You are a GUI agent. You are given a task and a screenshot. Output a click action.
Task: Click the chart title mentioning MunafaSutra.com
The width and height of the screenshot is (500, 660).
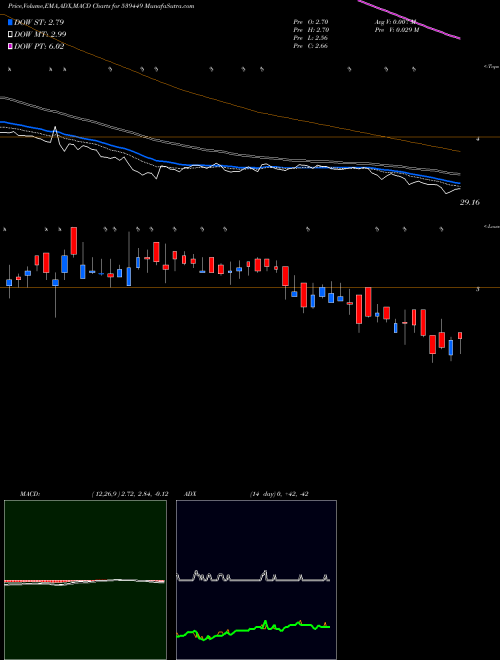click(x=101, y=7)
